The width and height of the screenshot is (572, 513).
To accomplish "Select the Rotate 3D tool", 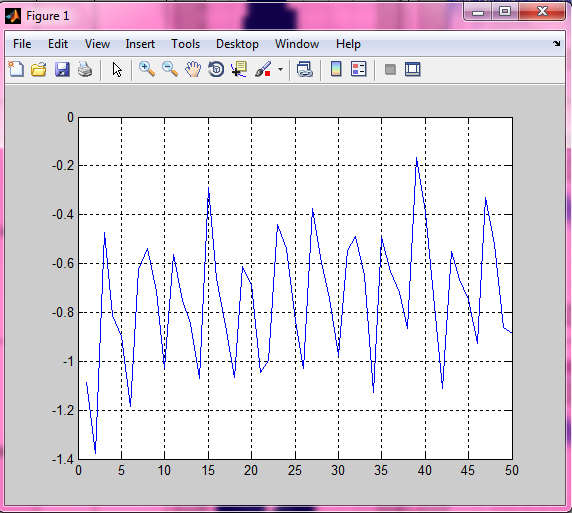I will point(216,69).
